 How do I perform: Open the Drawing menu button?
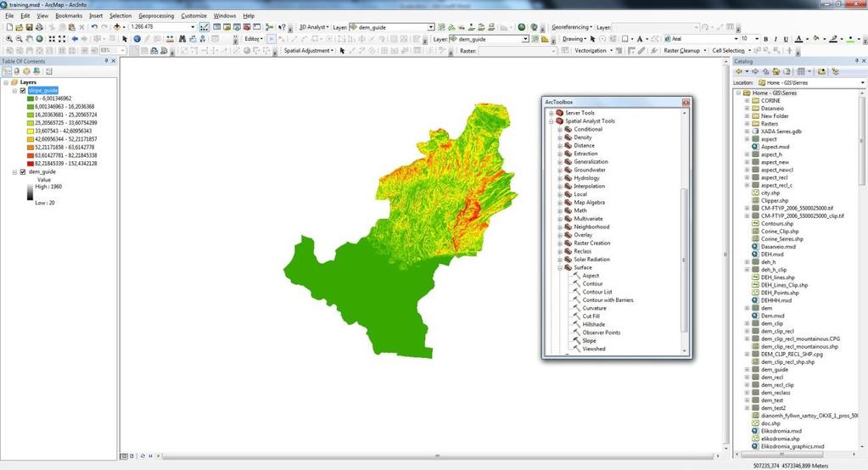click(574, 39)
